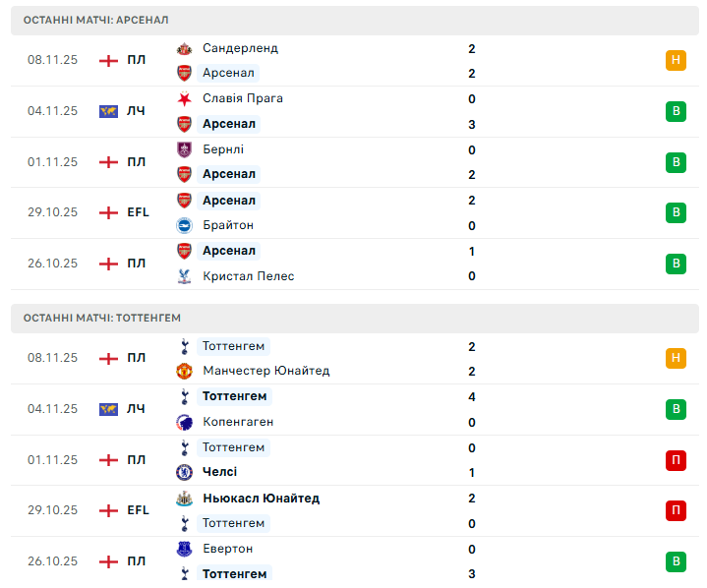Open the Манчестер Юнайтед team link

[x=265, y=371]
